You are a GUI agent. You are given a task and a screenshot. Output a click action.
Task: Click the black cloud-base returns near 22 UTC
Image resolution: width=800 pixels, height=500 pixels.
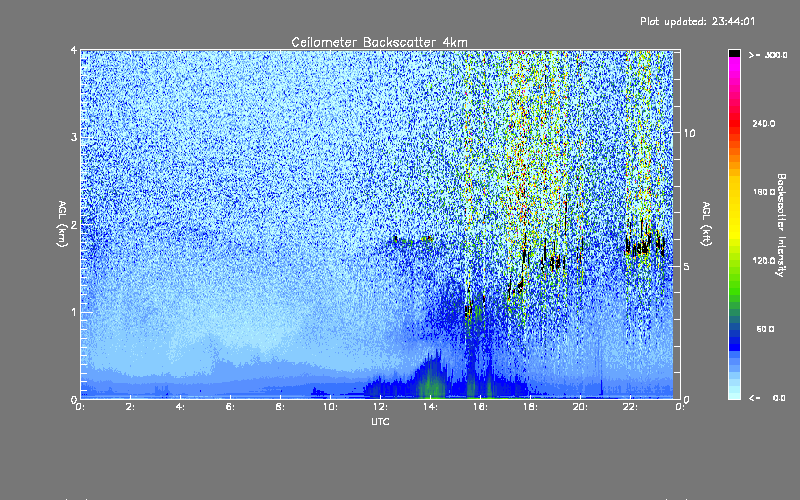pyautogui.click(x=645, y=244)
